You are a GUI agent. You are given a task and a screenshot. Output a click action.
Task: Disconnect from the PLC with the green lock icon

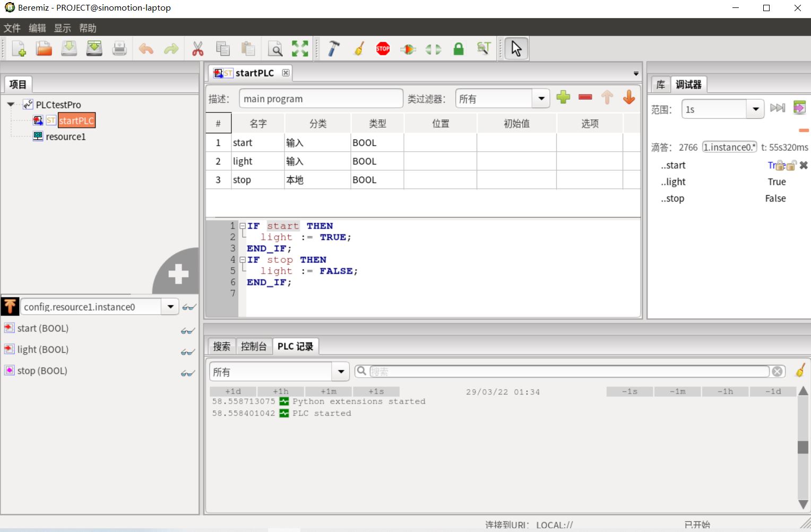click(458, 48)
